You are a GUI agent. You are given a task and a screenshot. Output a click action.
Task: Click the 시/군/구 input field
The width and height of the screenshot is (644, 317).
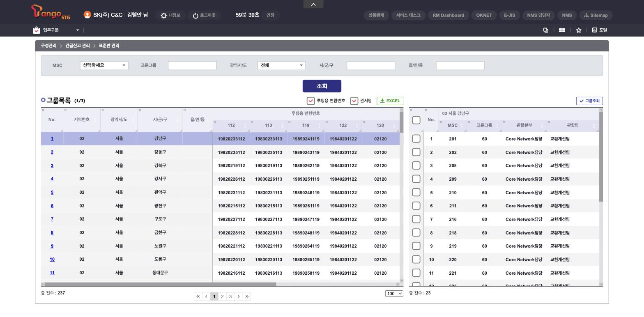371,66
